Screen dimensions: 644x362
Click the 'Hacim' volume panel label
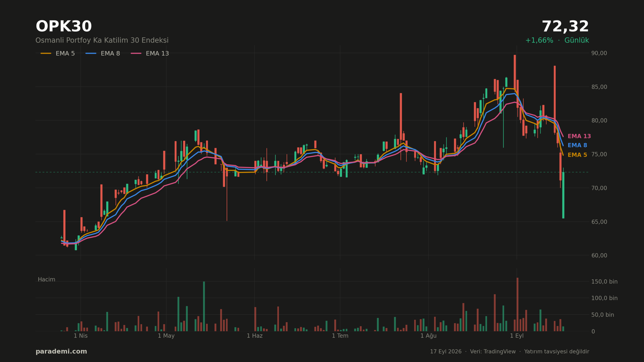46,280
